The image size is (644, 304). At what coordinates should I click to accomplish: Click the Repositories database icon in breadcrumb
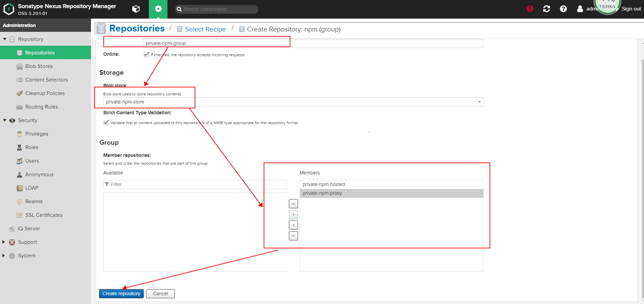tap(101, 29)
